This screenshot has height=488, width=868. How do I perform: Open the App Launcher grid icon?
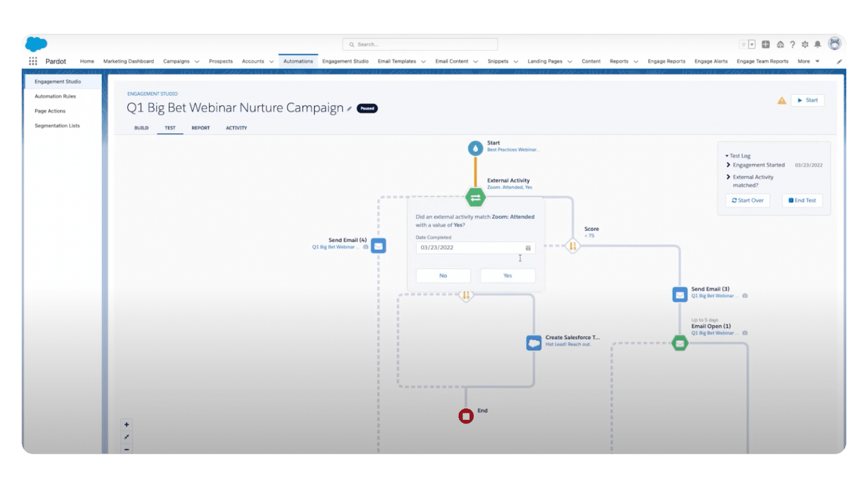[33, 61]
